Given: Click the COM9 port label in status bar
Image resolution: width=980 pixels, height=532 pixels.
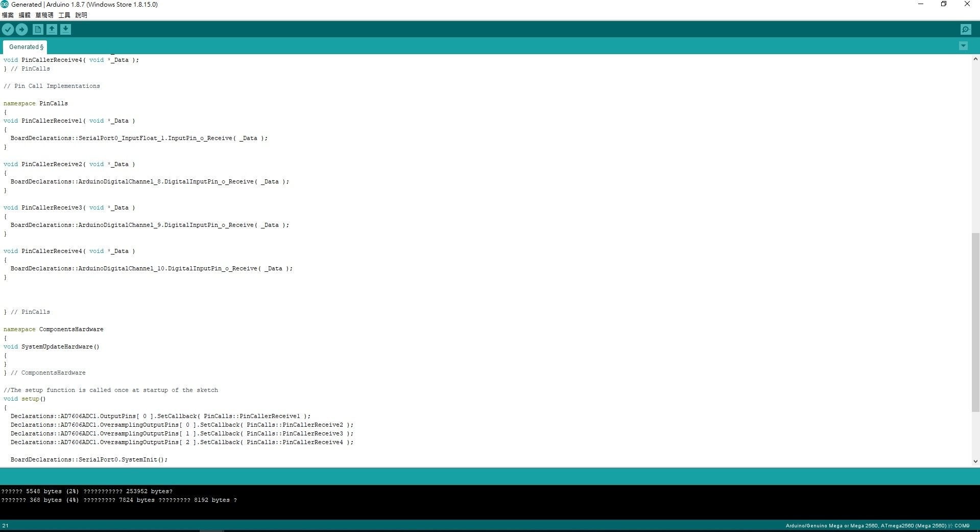Looking at the screenshot, I should click(x=962, y=525).
